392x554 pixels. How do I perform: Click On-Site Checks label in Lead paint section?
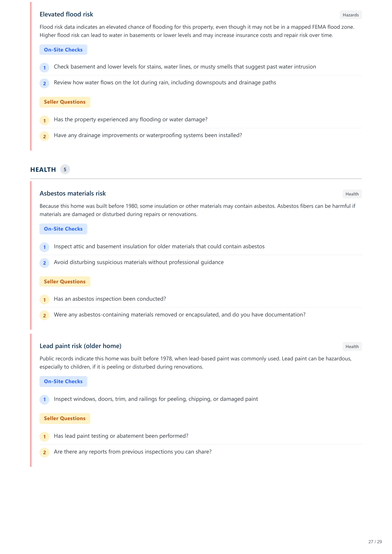(x=63, y=382)
